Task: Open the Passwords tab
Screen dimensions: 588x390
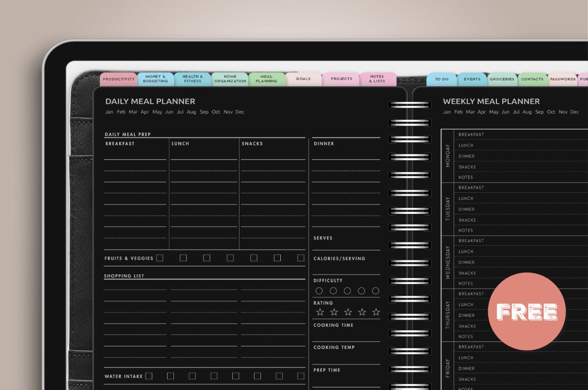Action: pyautogui.click(x=563, y=79)
